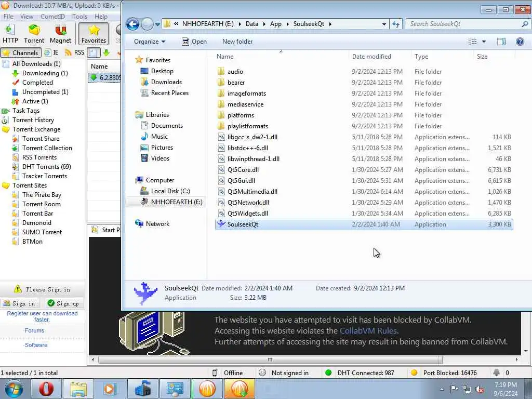Screen dimensions: 532x399
Task: Select Local Disk (C:) in navigation pane
Action: click(x=170, y=191)
